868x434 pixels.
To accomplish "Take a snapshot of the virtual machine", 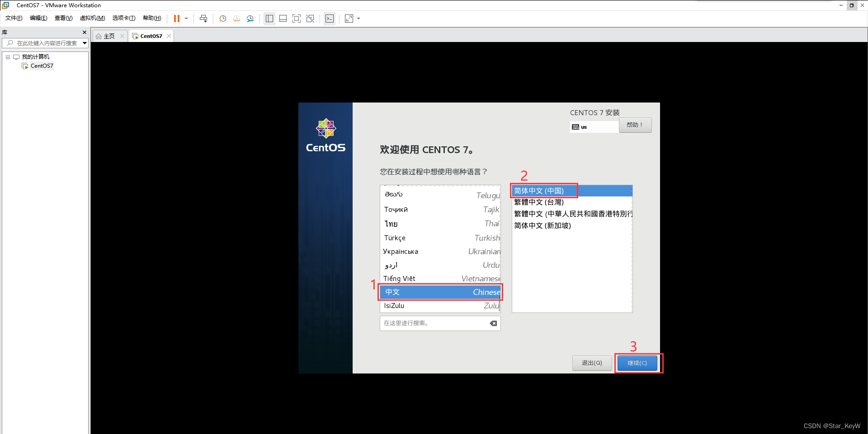I will (x=222, y=19).
